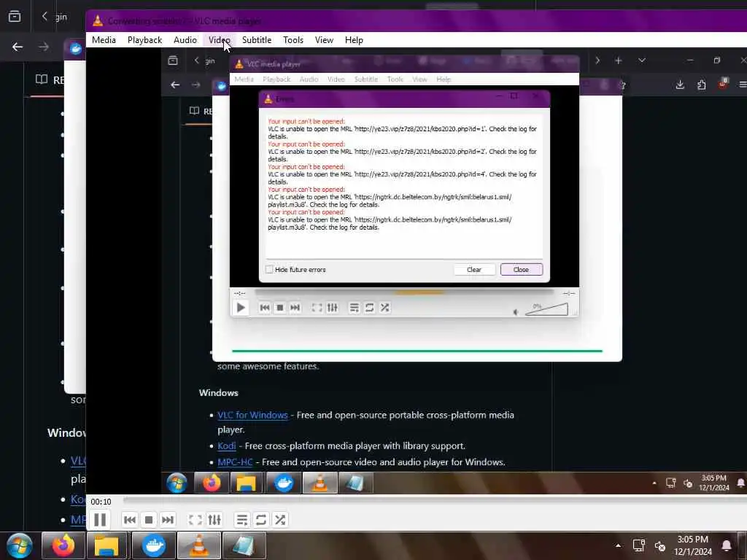Screen dimensions: 747x560
Task: Click the outer VLC previous media button
Action: coord(130,519)
